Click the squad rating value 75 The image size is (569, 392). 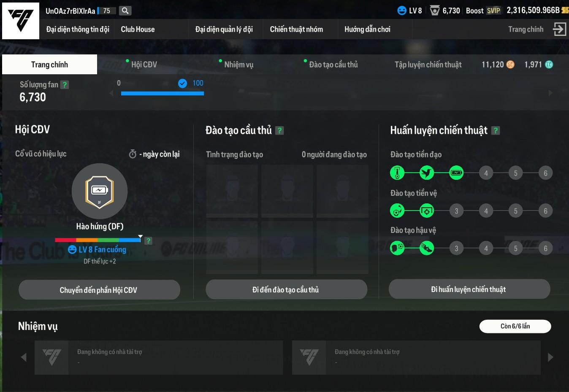pos(106,11)
